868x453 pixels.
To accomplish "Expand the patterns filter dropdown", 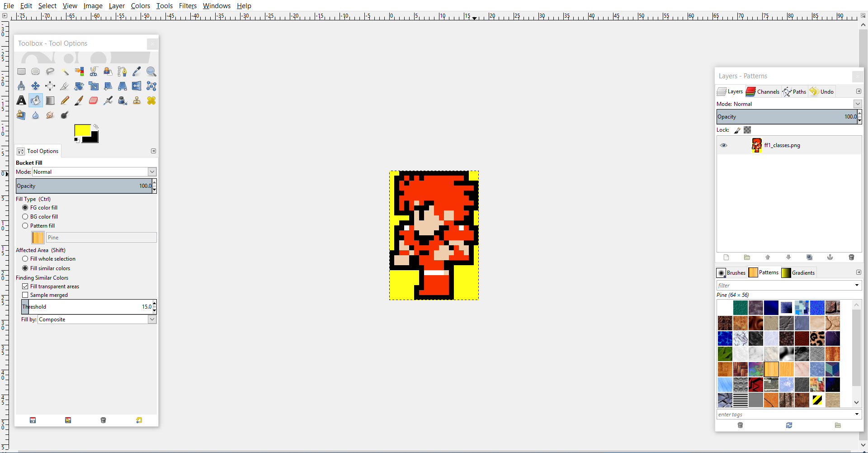I will click(x=857, y=286).
